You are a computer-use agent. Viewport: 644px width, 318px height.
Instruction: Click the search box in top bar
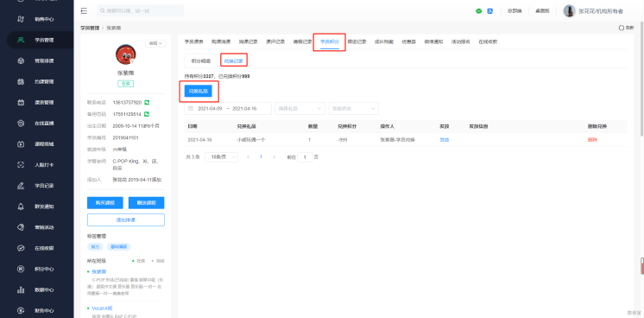pyautogui.click(x=141, y=11)
